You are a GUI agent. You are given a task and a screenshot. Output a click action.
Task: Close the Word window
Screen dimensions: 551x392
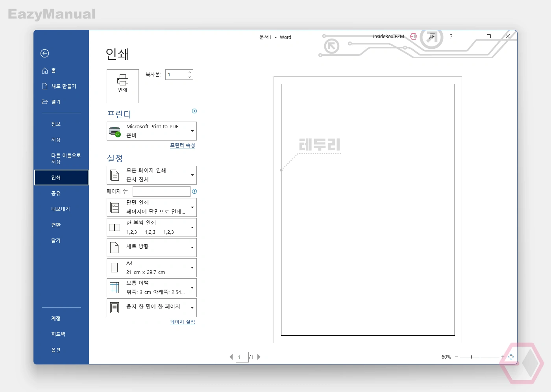[x=508, y=36]
